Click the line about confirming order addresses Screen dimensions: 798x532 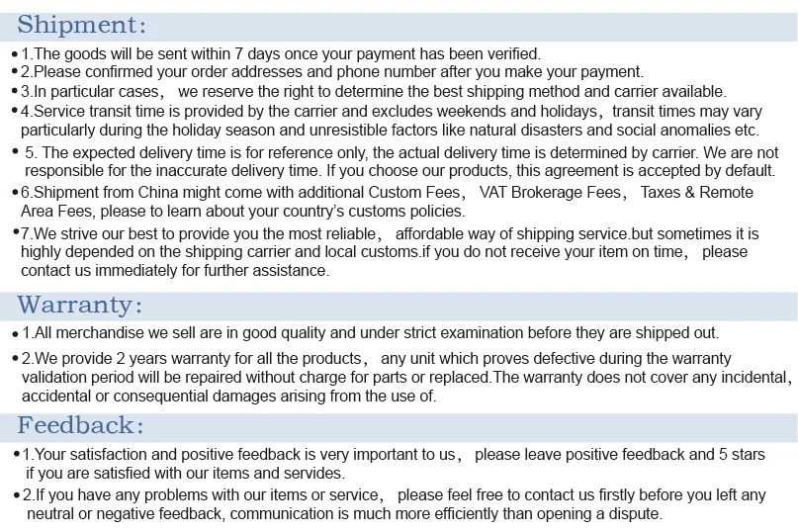[332, 72]
